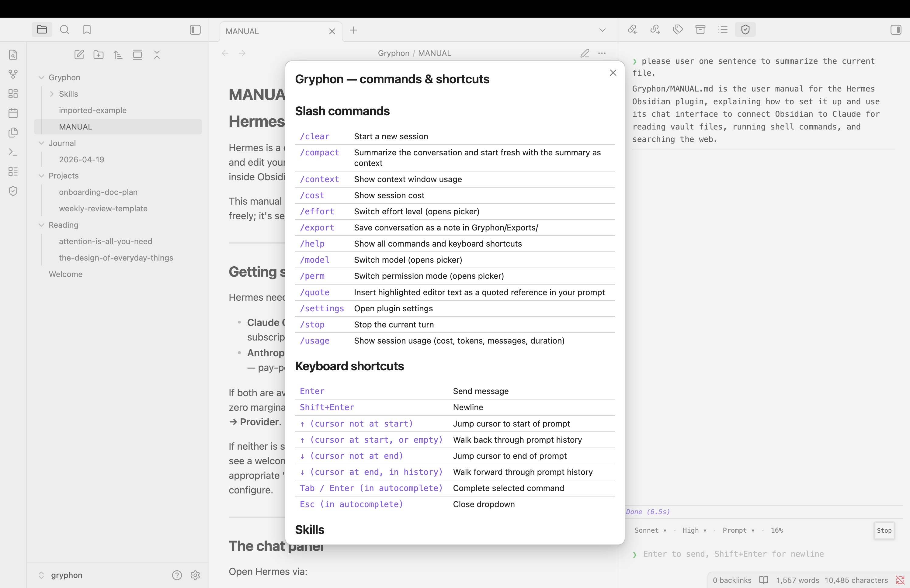Open the help icon near vault name
Screen dimensions: 910x588
coord(177,575)
